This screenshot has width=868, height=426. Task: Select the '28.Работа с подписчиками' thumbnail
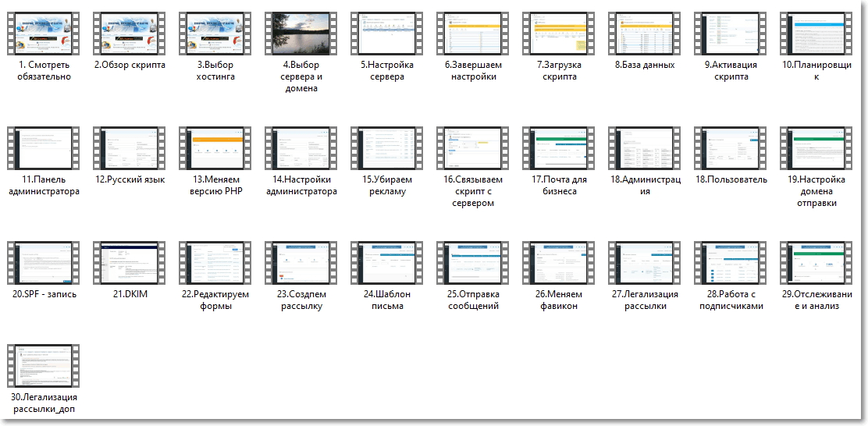point(730,263)
